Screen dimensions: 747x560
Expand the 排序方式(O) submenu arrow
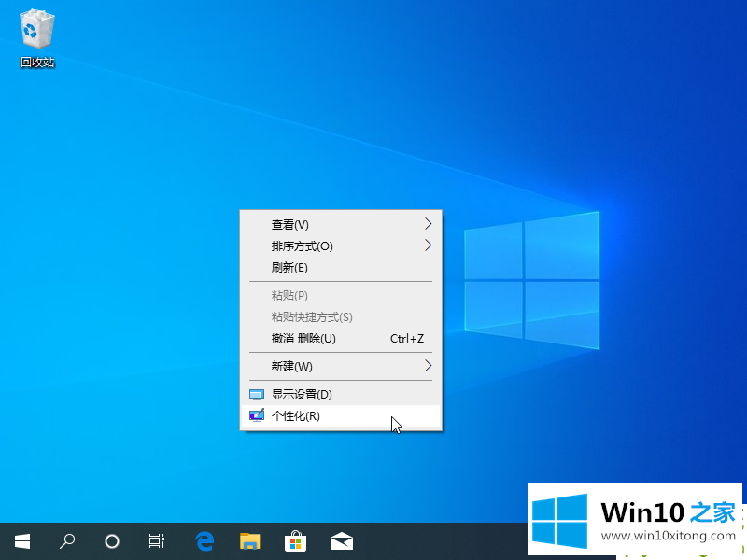click(x=428, y=245)
